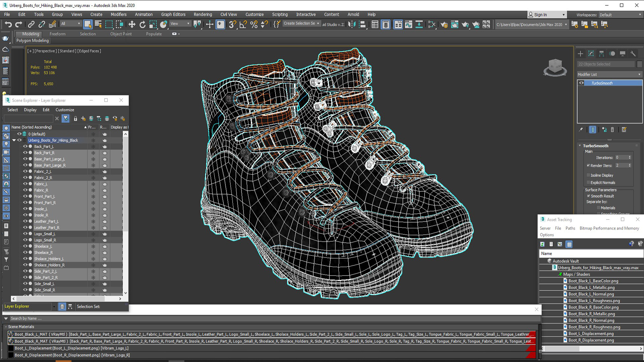Open the Modifier List dropdown

point(609,74)
